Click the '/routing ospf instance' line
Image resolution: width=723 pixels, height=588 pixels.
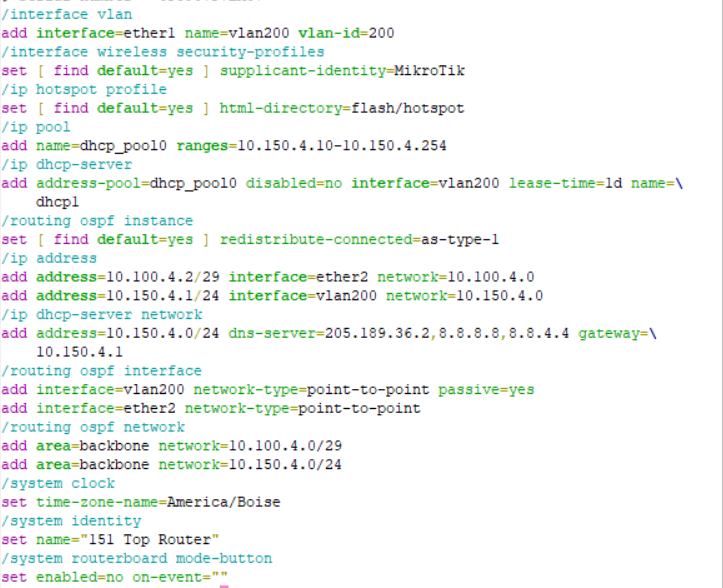point(97,221)
